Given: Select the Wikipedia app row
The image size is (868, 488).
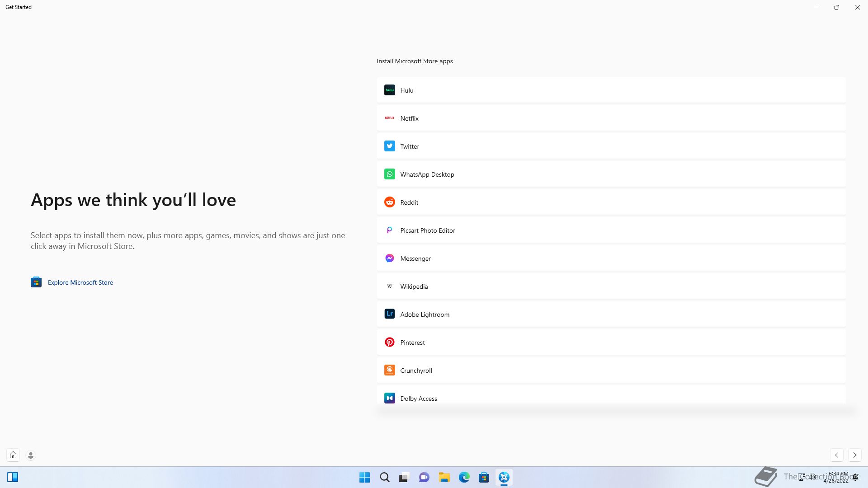Looking at the screenshot, I should click(x=610, y=286).
